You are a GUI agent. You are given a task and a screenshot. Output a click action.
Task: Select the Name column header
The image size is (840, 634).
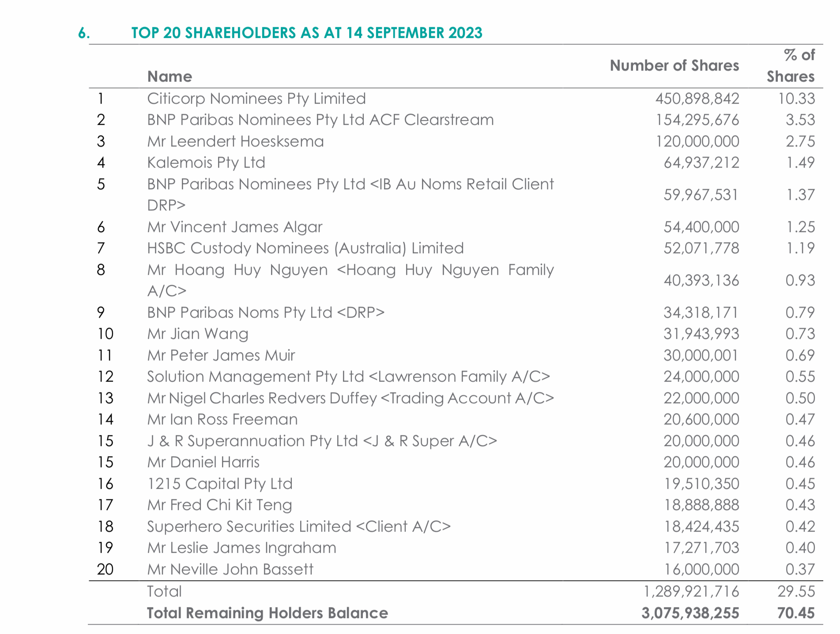170,76
